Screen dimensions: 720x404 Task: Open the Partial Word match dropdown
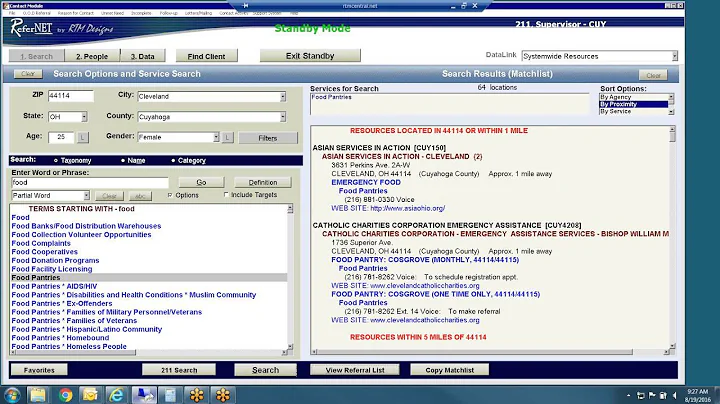point(86,195)
